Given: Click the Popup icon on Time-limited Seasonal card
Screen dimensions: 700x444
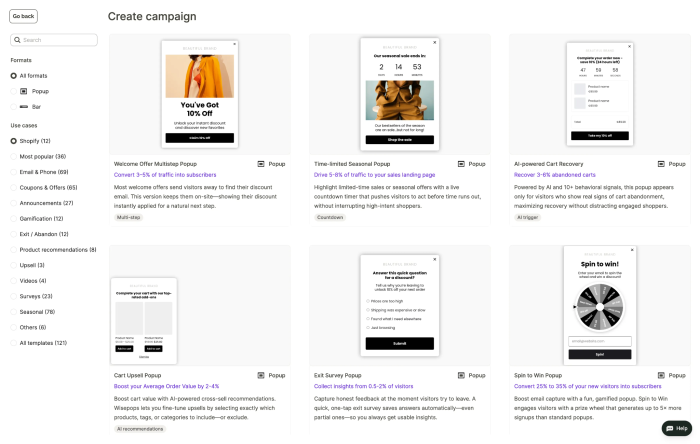Looking at the screenshot, I should [461, 164].
